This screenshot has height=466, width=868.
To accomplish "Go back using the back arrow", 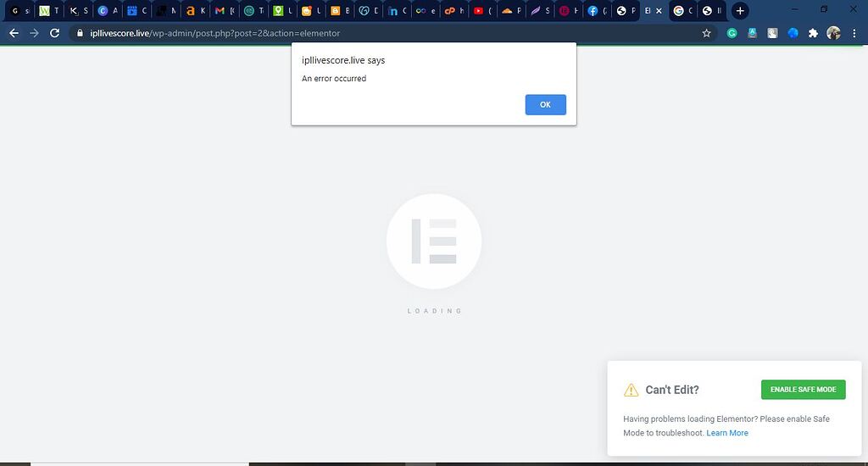I will (x=14, y=33).
